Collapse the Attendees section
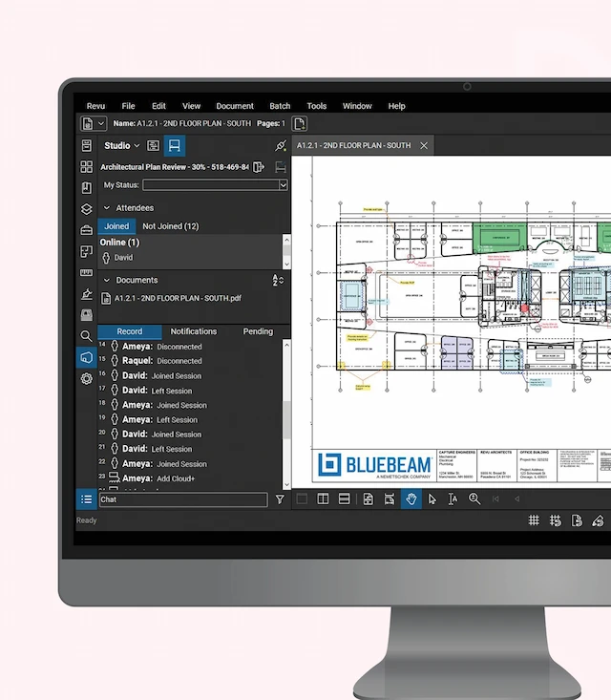Screen dimensions: 611x700 tap(107, 207)
